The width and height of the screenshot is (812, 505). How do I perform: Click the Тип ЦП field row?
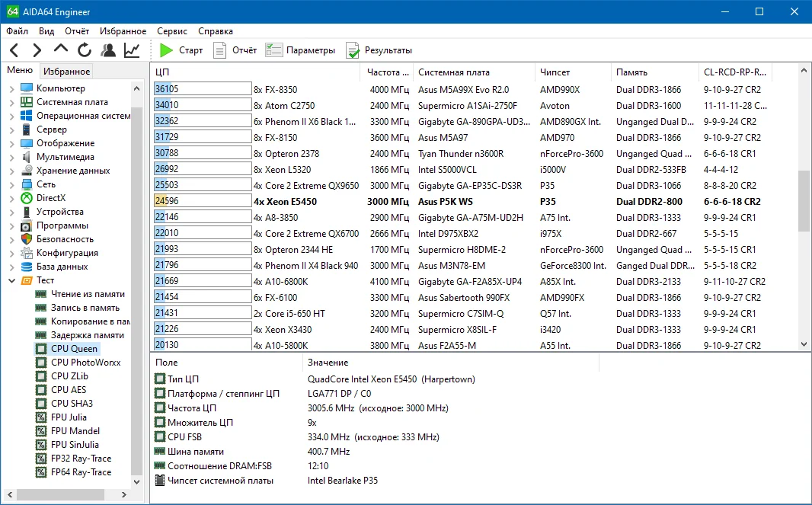[376, 379]
